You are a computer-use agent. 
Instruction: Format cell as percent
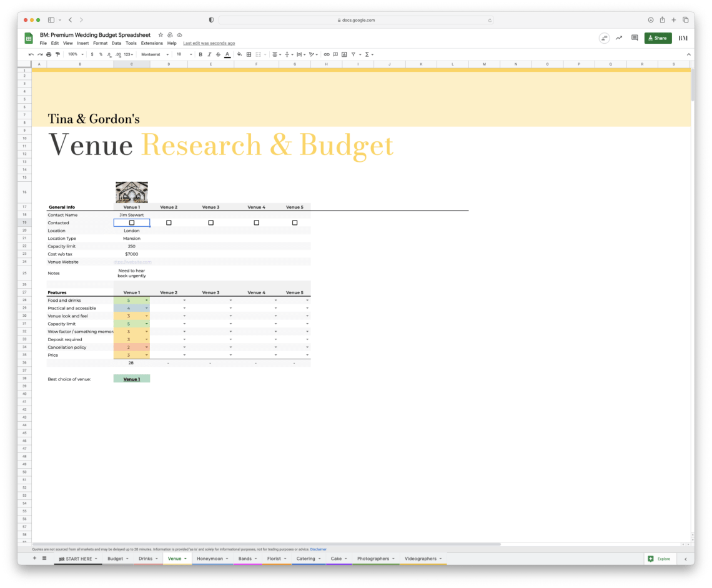(x=101, y=54)
